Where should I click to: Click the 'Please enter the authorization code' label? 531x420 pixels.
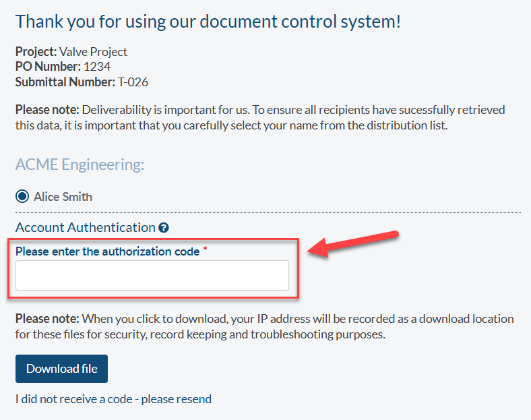(107, 251)
